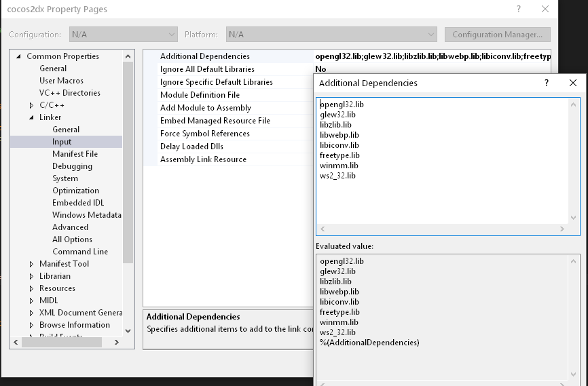Select General under Linker
The width and height of the screenshot is (588, 386).
pos(66,130)
